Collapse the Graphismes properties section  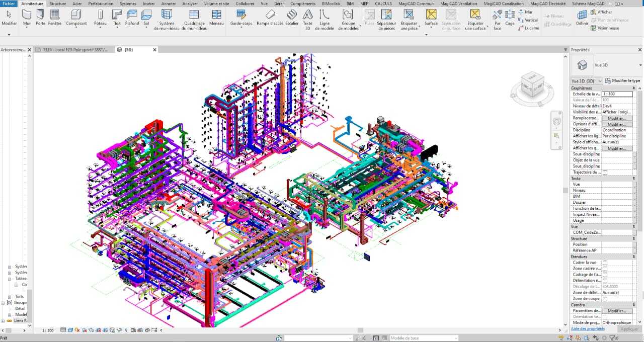(633, 88)
